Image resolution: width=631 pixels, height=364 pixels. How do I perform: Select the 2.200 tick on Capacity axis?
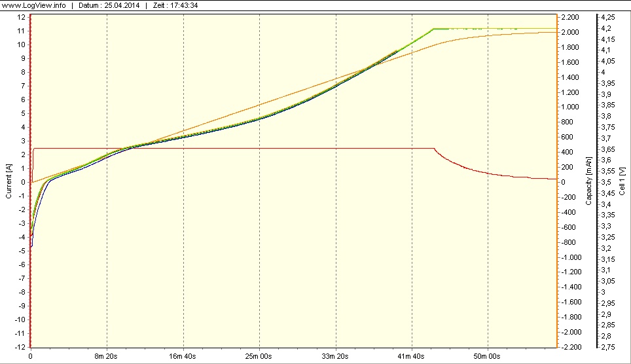[x=569, y=17]
